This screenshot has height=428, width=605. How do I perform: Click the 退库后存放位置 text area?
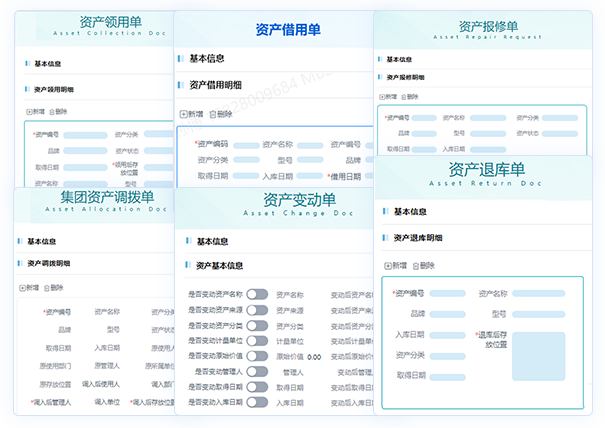point(540,354)
